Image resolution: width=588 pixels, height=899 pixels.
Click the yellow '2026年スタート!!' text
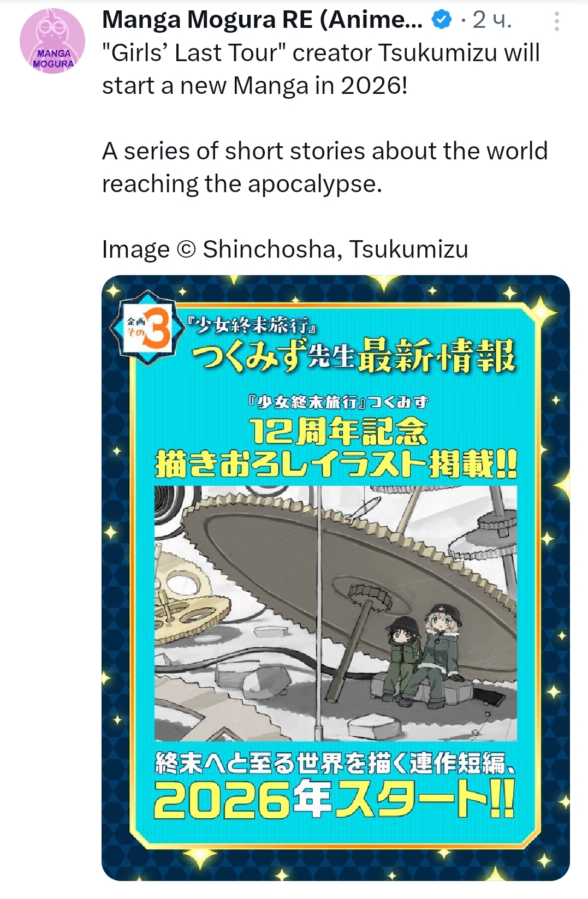click(334, 799)
